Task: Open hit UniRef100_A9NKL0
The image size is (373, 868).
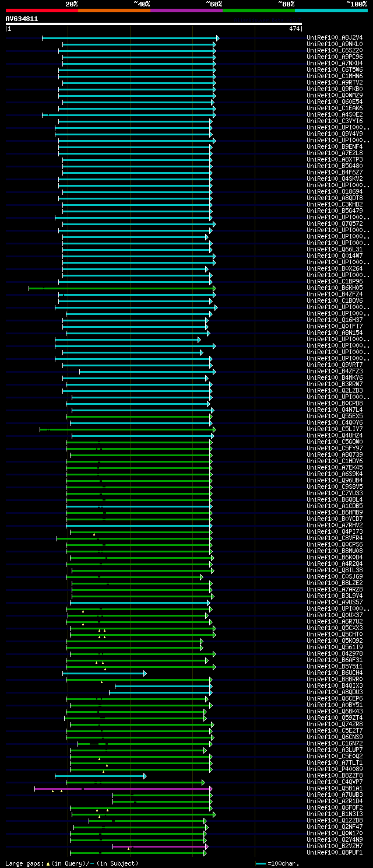Action: pyautogui.click(x=335, y=44)
